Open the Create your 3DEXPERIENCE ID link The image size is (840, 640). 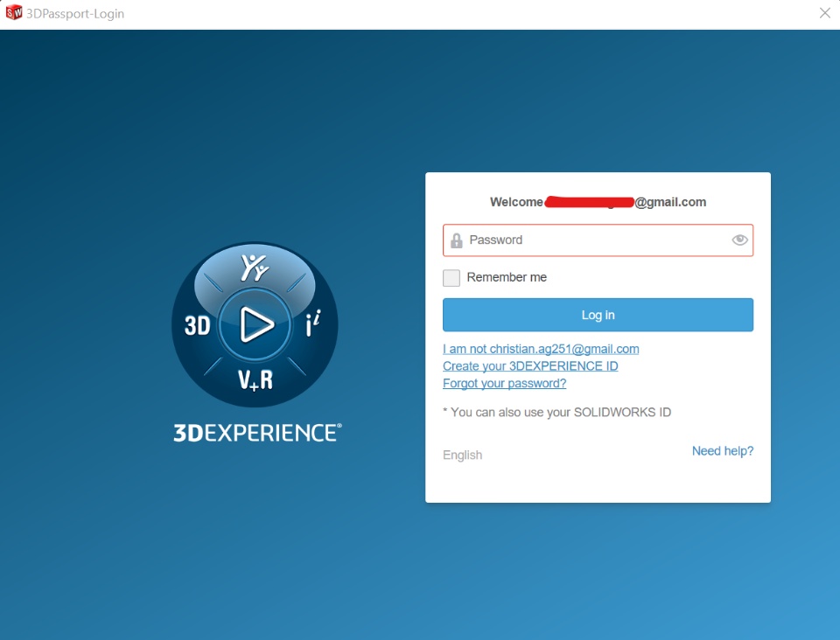click(x=530, y=366)
